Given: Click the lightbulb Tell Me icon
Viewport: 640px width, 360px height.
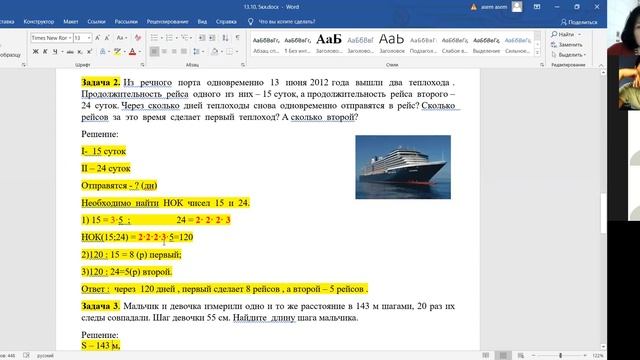Looking at the screenshot, I should point(251,22).
